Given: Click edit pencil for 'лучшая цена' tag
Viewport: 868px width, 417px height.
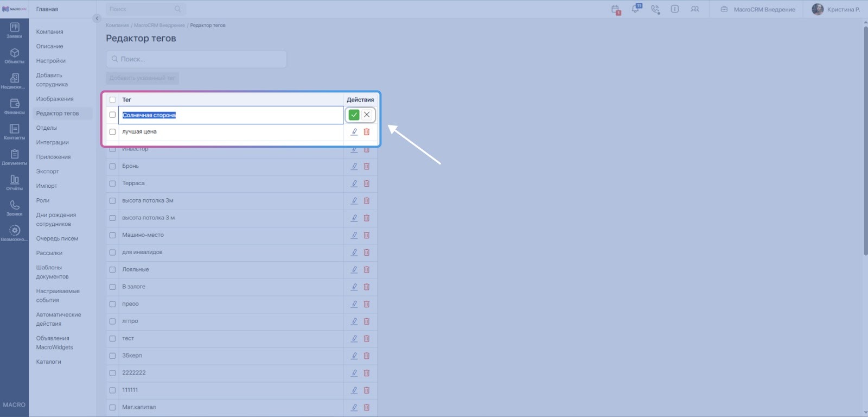Looking at the screenshot, I should 354,132.
